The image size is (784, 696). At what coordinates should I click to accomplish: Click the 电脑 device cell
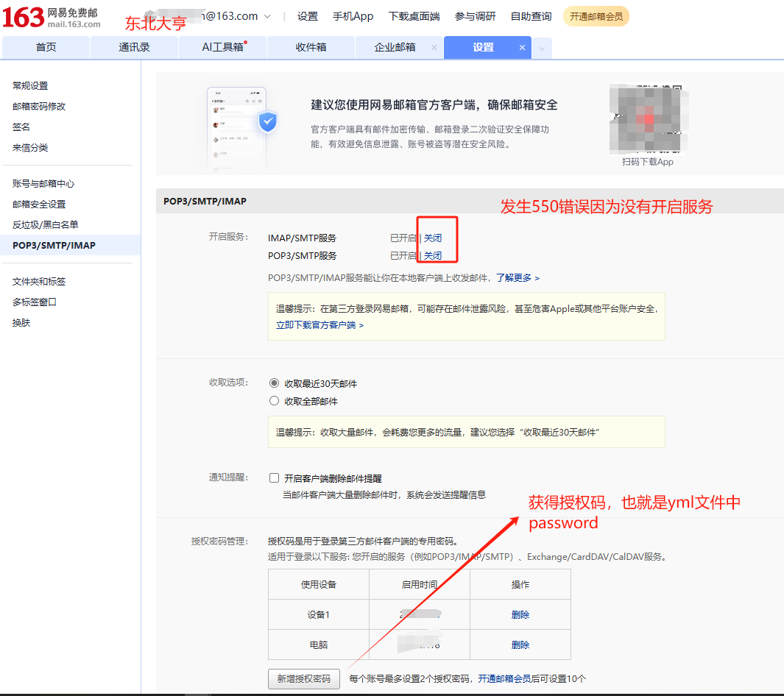click(319, 645)
